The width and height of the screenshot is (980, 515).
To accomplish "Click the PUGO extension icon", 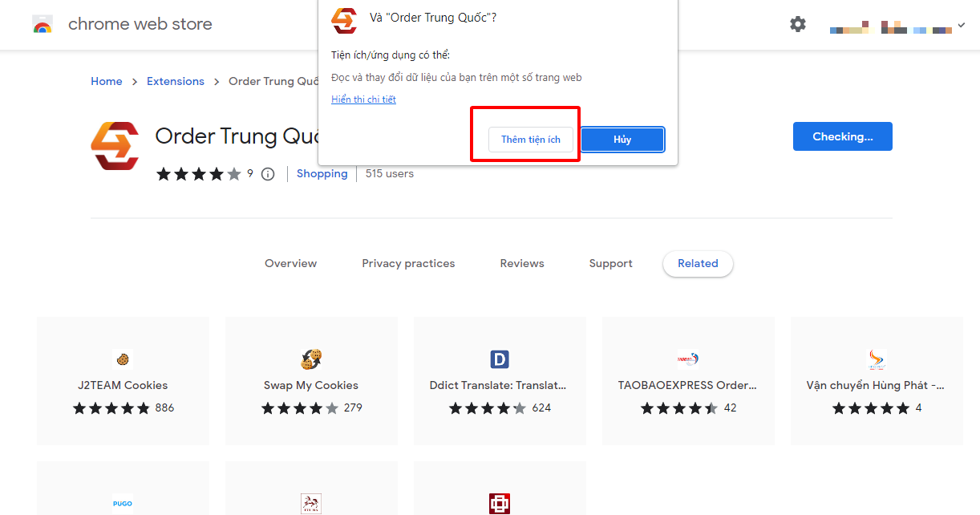I will [122, 503].
